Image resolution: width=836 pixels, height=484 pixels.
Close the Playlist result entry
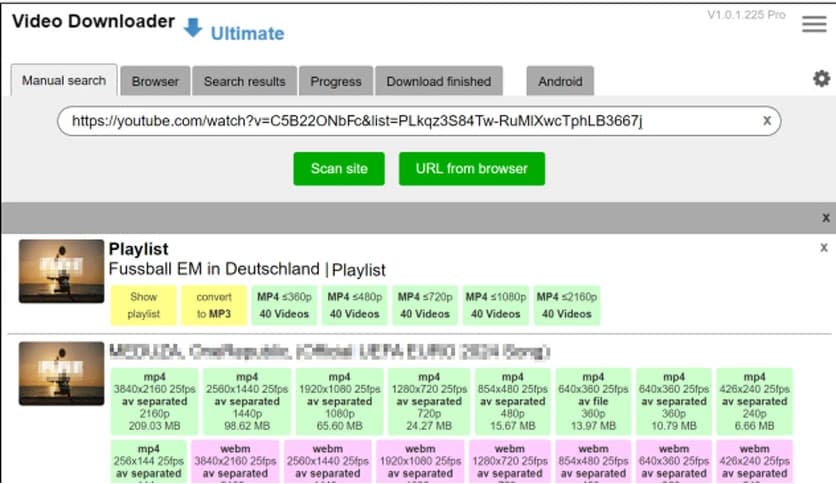824,247
